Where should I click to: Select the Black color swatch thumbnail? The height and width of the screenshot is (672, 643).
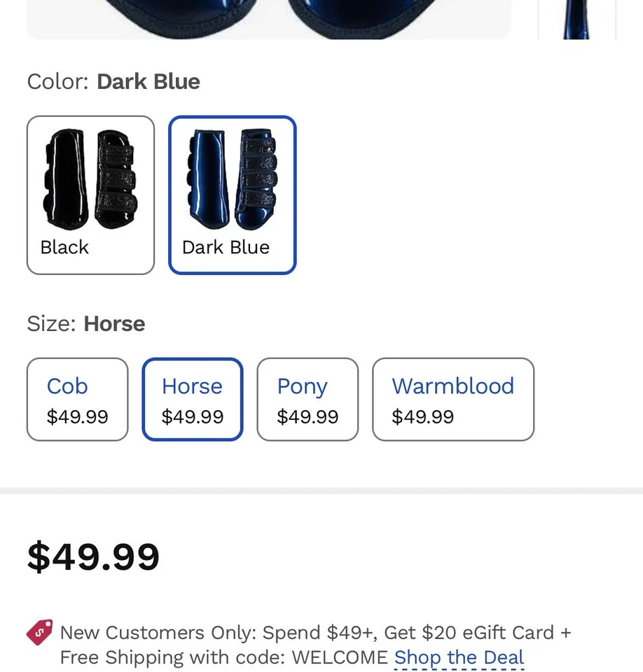(x=90, y=194)
